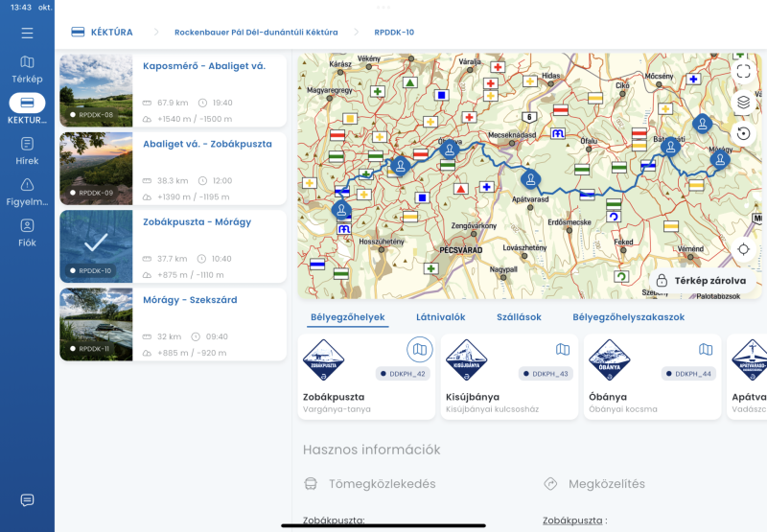The height and width of the screenshot is (532, 767).
Task: Select Abaliget vá. - Zobákpuszta route card
Action: 173,168
